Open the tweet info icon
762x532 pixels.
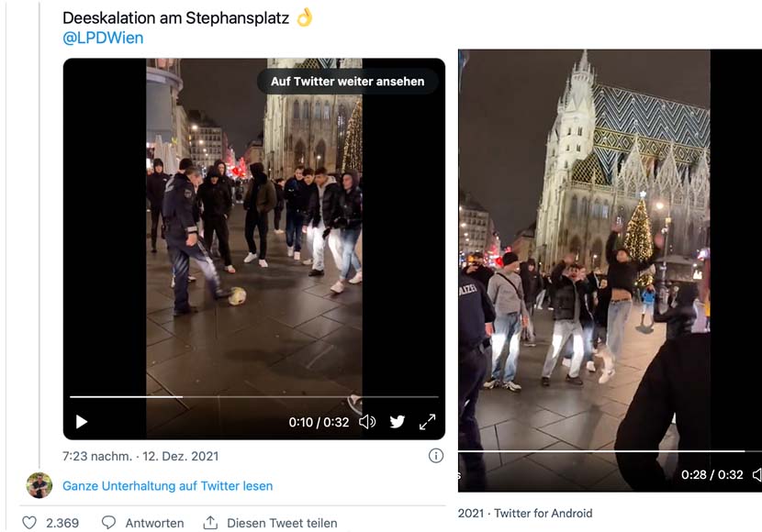point(436,456)
